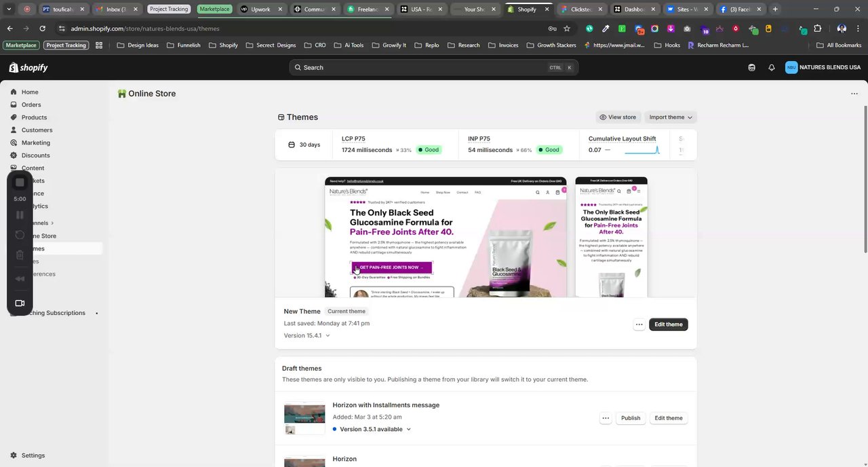Click Edit theme for New Theme

[x=669, y=324]
